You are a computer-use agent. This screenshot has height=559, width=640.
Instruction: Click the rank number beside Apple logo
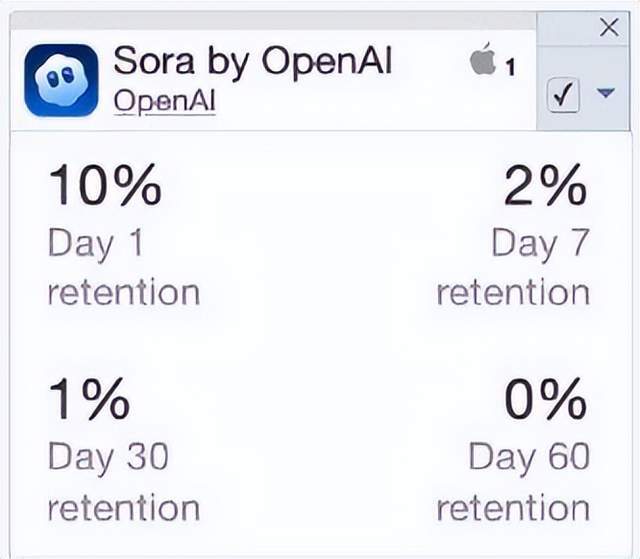pyautogui.click(x=509, y=68)
